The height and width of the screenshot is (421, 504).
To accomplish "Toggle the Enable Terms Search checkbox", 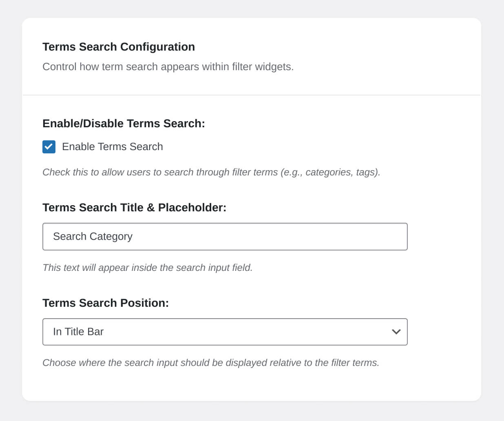I will point(49,147).
